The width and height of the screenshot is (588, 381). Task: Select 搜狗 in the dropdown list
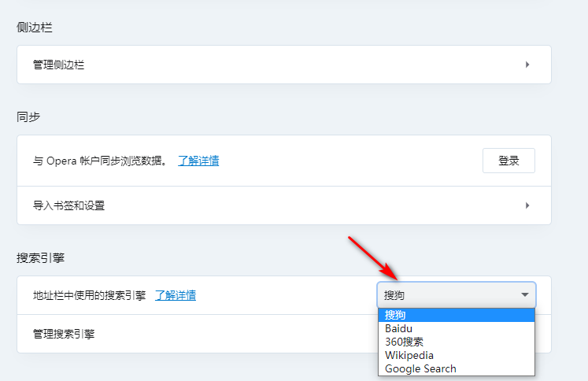pyautogui.click(x=457, y=315)
